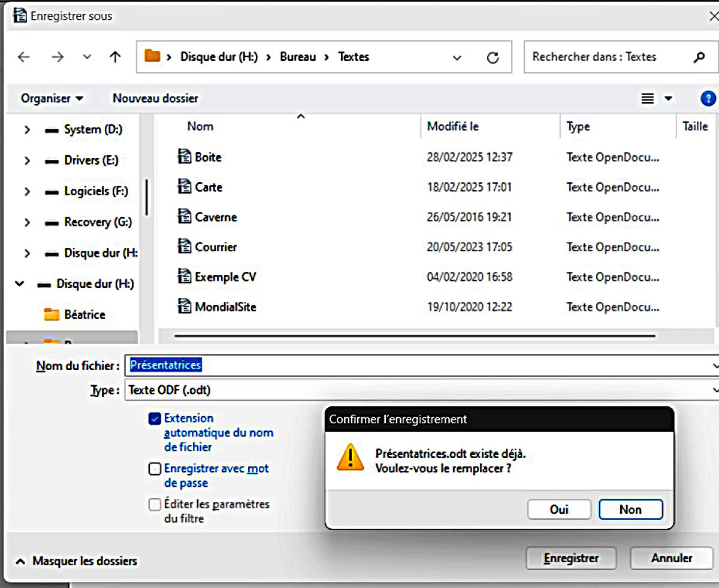Click the Forward navigation arrow

(58, 57)
